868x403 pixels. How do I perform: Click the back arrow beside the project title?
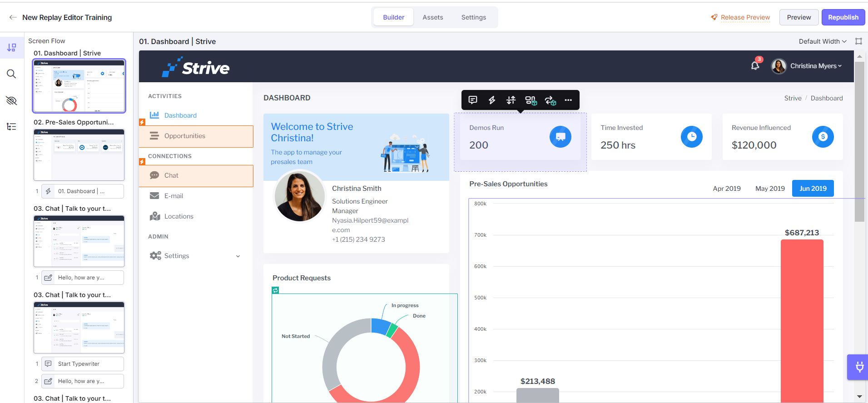pyautogui.click(x=13, y=17)
